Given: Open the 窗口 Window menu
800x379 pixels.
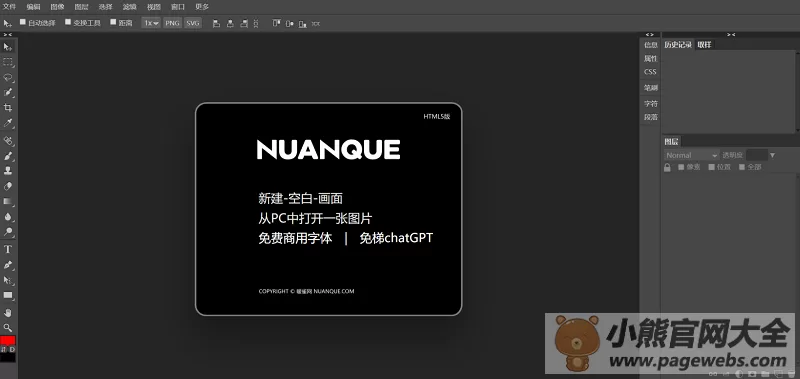Looking at the screenshot, I should click(x=178, y=7).
